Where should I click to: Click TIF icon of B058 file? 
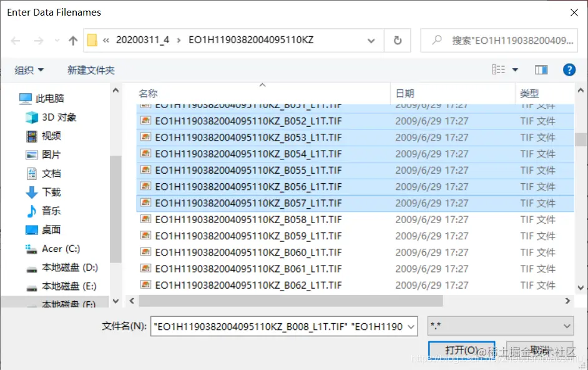click(x=145, y=219)
